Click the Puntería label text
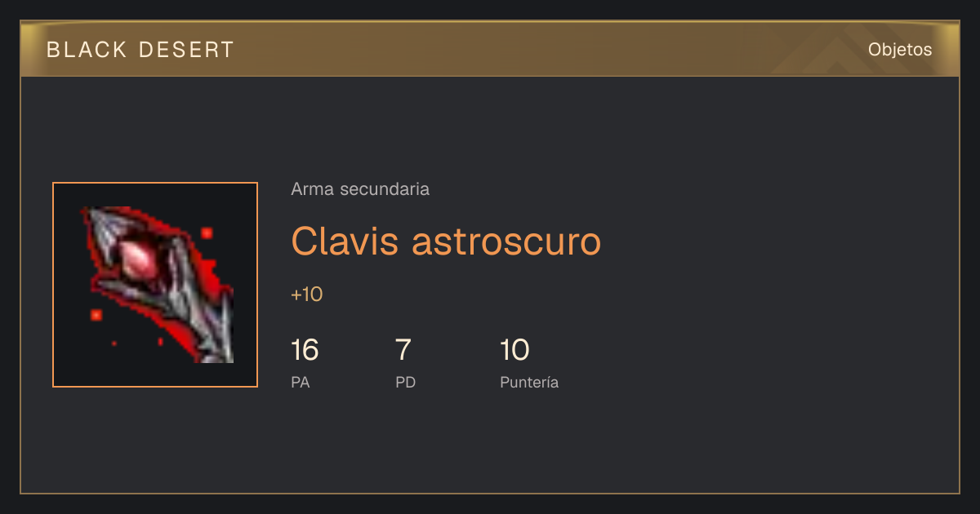 [529, 382]
